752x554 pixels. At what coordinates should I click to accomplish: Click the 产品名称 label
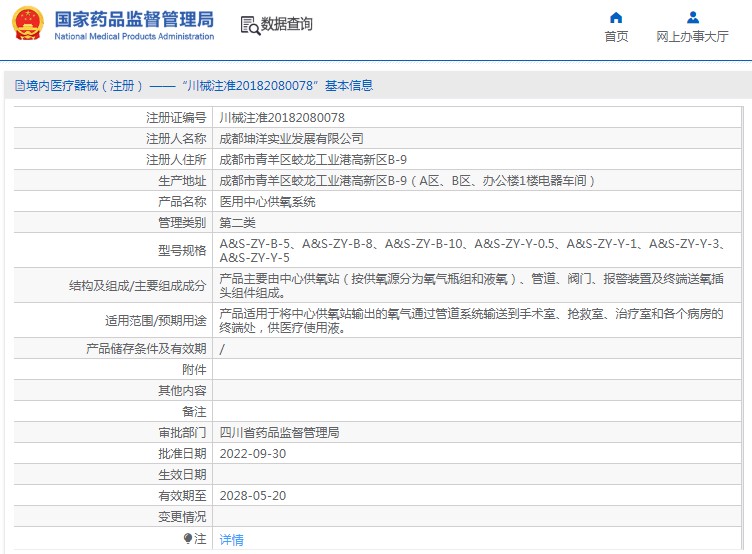182,202
